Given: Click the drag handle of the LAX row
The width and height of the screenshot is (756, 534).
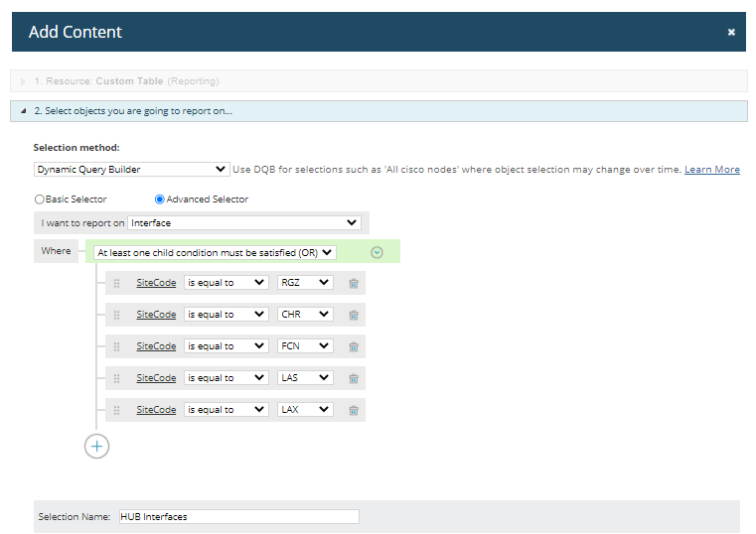Looking at the screenshot, I should point(116,410).
